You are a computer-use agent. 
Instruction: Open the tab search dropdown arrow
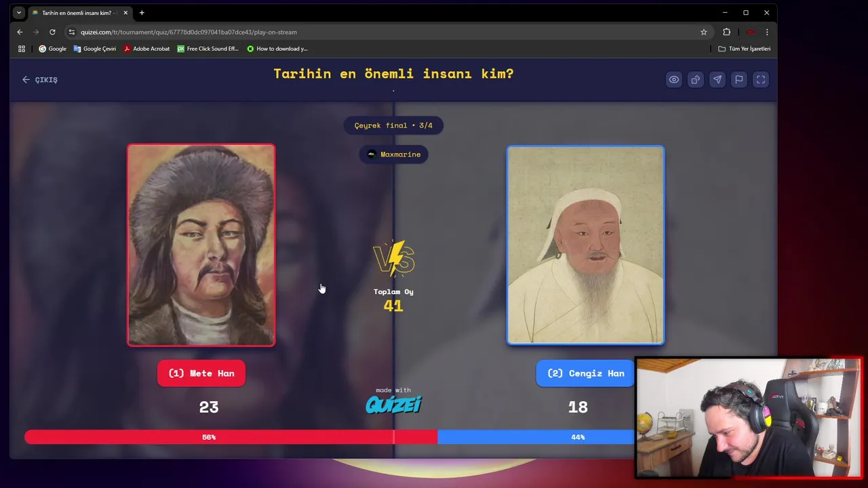click(x=18, y=13)
